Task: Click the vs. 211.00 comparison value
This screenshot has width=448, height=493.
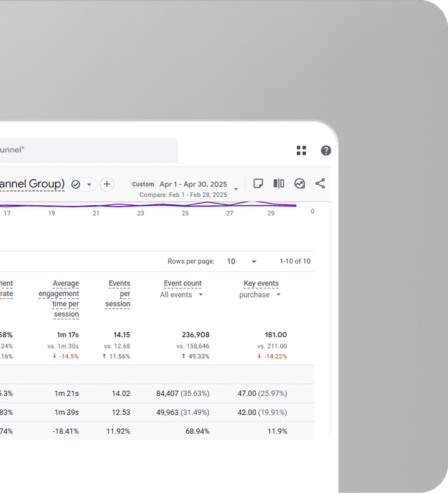Action: [x=272, y=346]
